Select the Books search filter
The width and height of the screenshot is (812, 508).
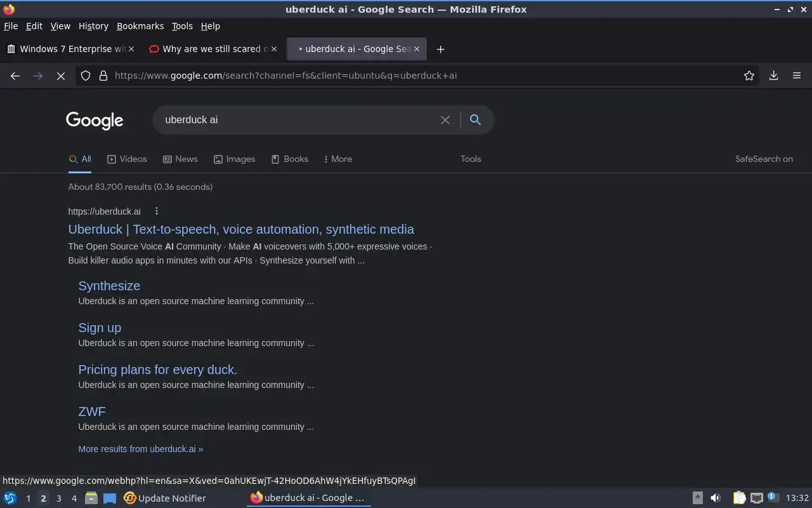(x=290, y=159)
